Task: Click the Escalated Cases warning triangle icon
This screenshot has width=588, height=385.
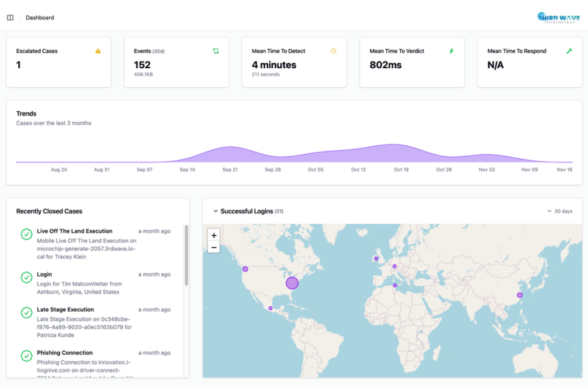Action: pos(98,51)
